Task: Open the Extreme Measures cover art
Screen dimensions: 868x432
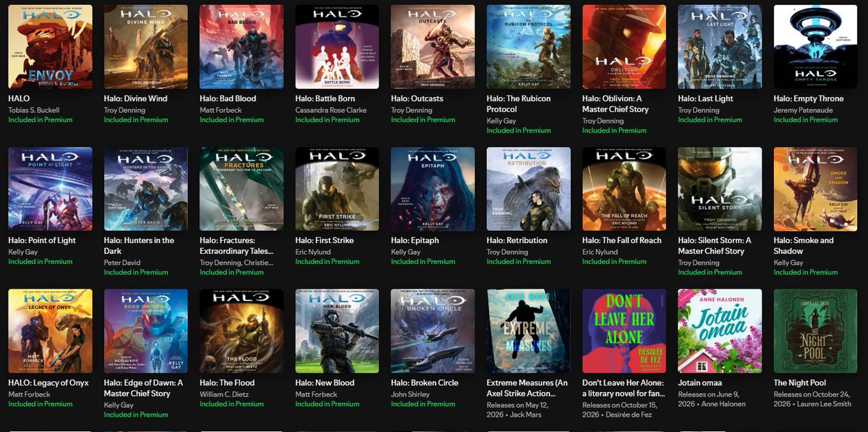Action: [529, 331]
